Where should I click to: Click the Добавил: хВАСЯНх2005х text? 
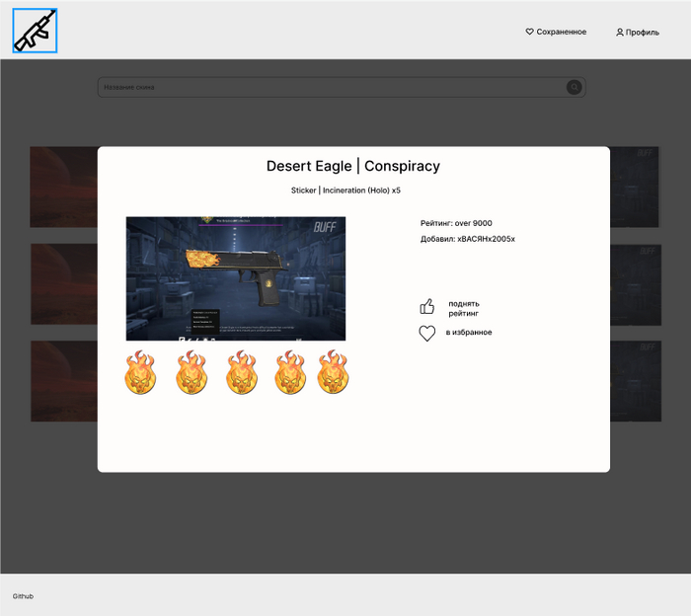click(x=468, y=239)
